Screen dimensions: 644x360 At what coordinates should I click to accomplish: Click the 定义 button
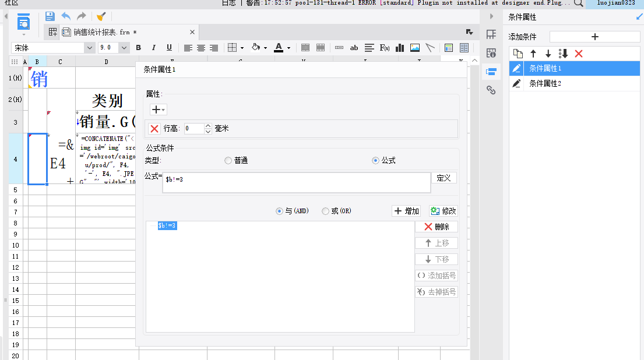click(x=444, y=178)
